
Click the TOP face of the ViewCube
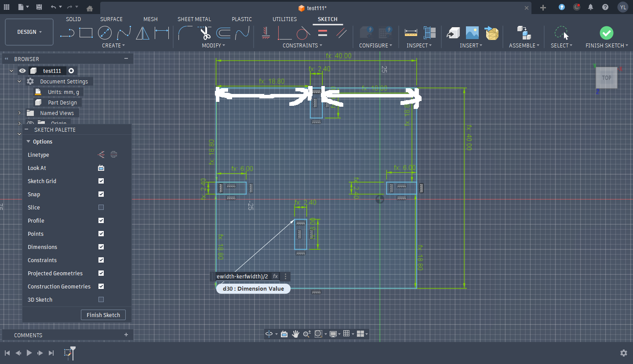[606, 78]
